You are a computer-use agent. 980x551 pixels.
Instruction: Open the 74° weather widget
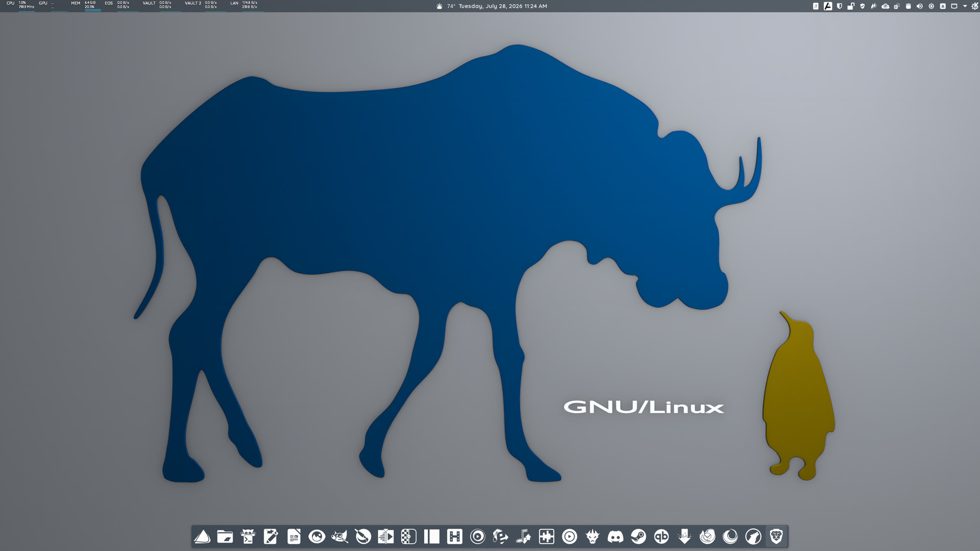click(x=446, y=6)
